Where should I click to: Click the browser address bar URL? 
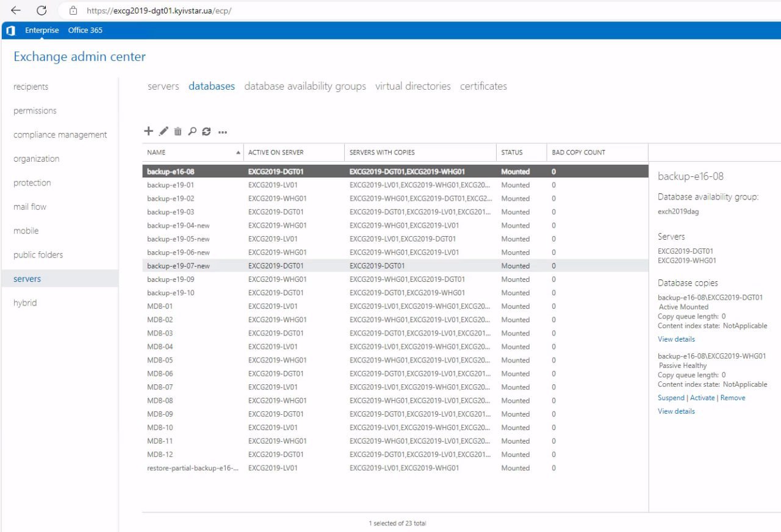pos(159,10)
